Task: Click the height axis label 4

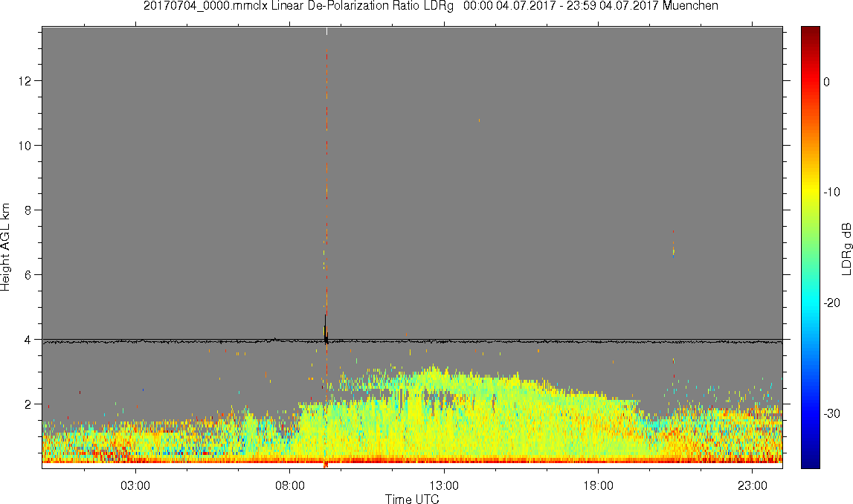Action: click(x=28, y=340)
